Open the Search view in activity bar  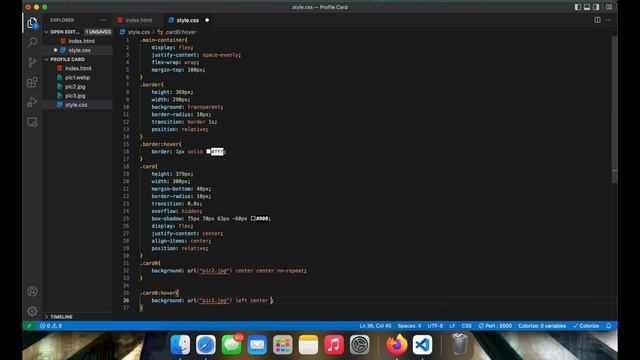[x=32, y=42]
